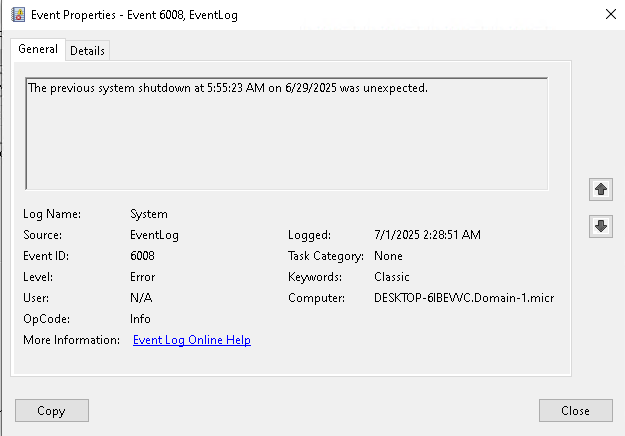Click inside the event description text box
This screenshot has width=625, height=436.
pos(287,134)
